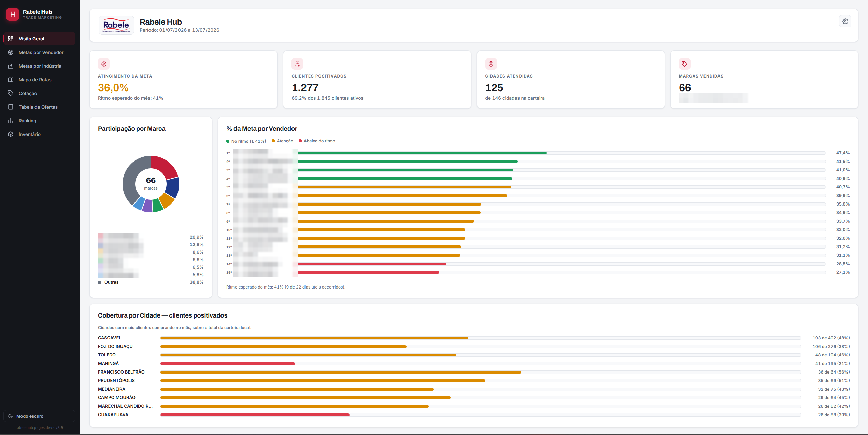868x435 pixels.
Task: Click the Outras legend gray dot
Action: point(100,282)
